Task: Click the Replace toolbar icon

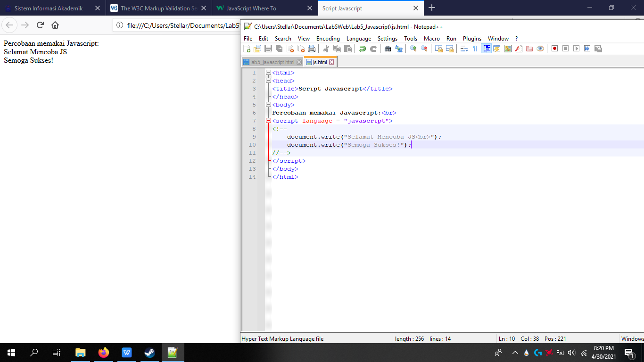Action: (x=398, y=49)
